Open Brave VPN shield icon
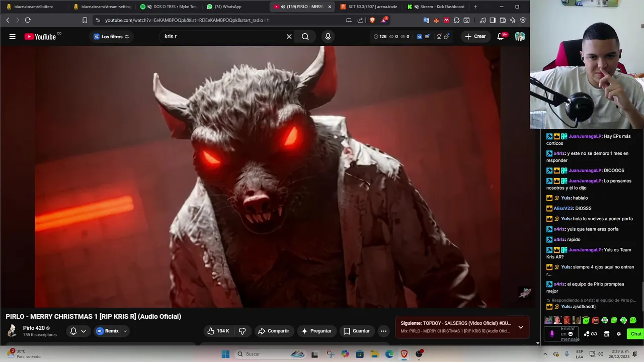This screenshot has width=644, height=362. pos(523,20)
